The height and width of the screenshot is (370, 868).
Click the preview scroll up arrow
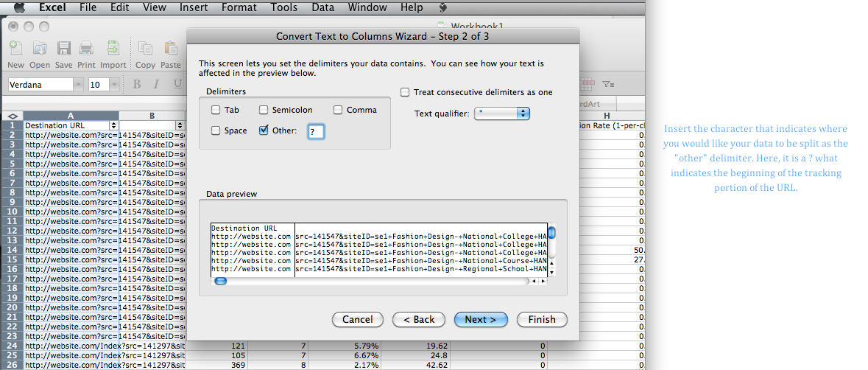point(551,264)
